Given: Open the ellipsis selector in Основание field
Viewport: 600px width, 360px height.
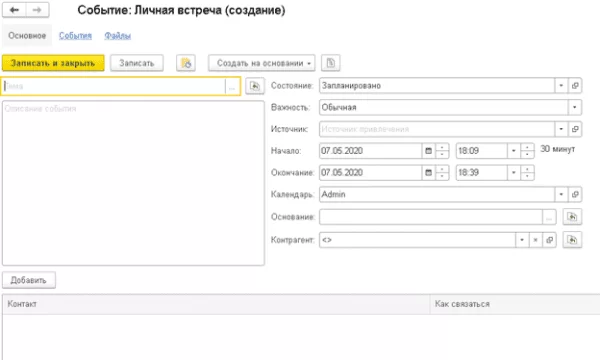Looking at the screenshot, I should coord(549,217).
